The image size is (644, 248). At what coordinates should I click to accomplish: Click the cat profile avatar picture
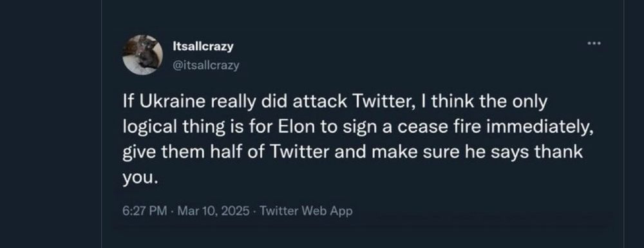click(x=142, y=55)
